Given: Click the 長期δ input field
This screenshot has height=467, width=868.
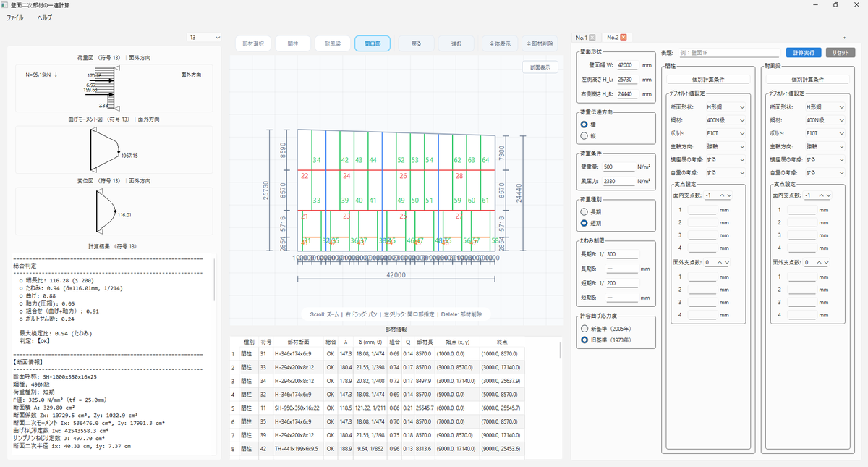Looking at the screenshot, I should 622,269.
